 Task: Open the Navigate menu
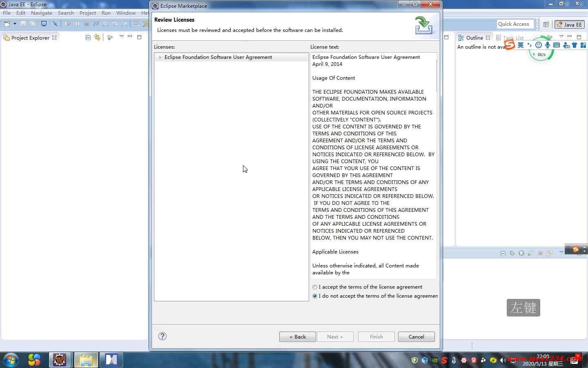click(x=41, y=13)
